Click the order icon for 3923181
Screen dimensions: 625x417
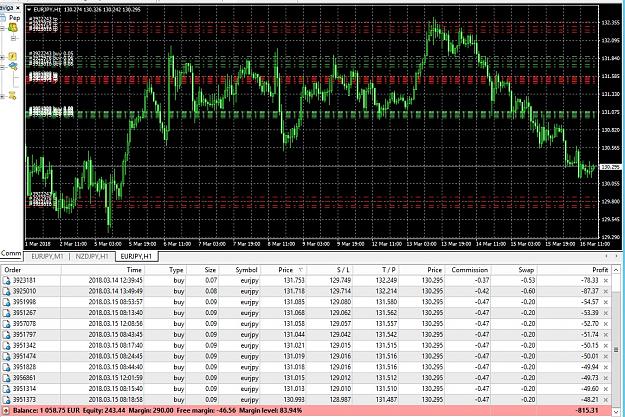coord(6,281)
